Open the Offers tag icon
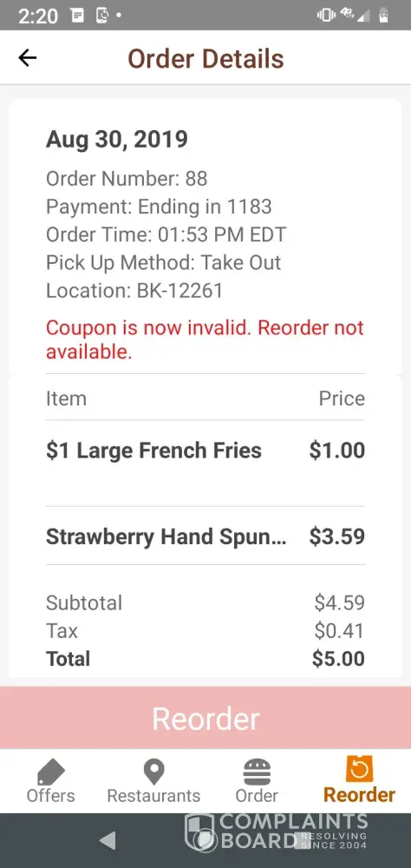Viewport: 411px width, 868px height. coord(51,772)
